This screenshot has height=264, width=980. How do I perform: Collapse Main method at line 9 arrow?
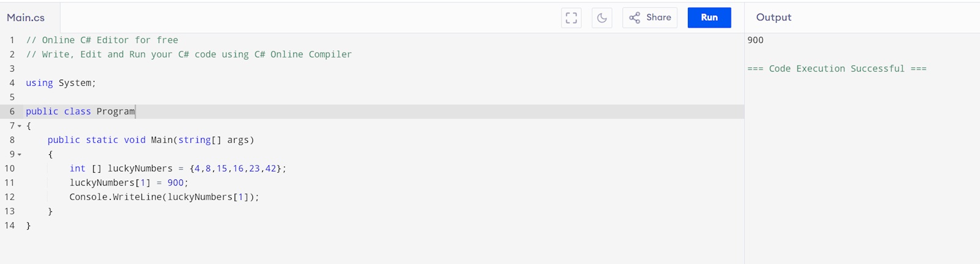(x=20, y=154)
